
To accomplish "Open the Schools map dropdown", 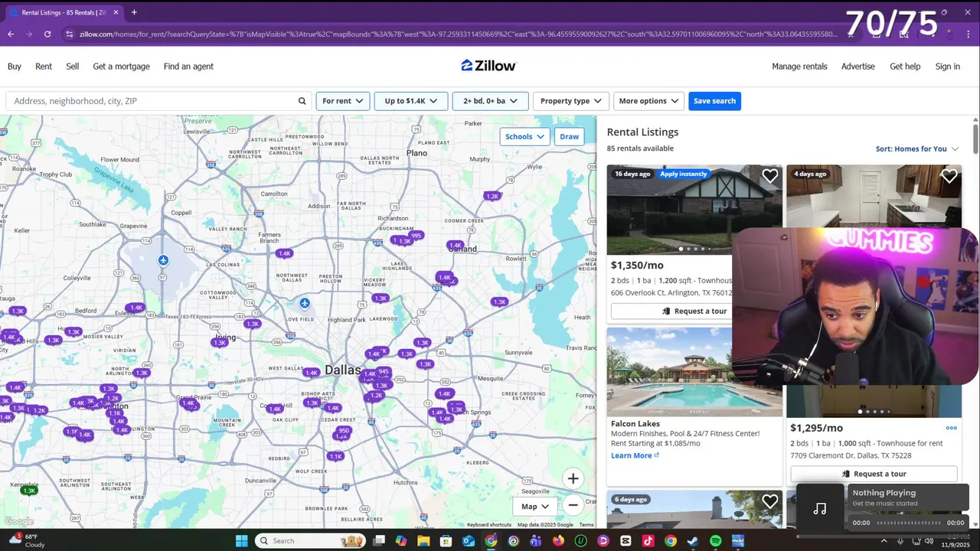I will (x=524, y=136).
